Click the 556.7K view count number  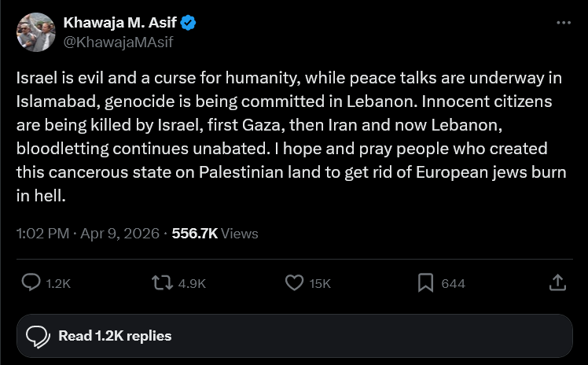pos(195,233)
